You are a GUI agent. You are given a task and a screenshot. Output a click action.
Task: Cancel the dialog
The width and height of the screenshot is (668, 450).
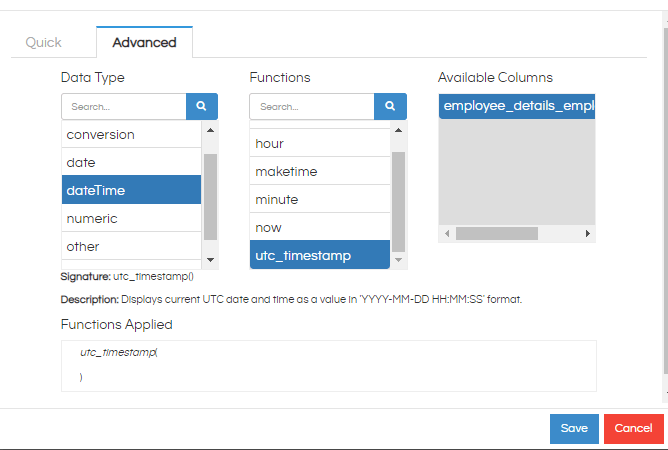[x=633, y=428]
